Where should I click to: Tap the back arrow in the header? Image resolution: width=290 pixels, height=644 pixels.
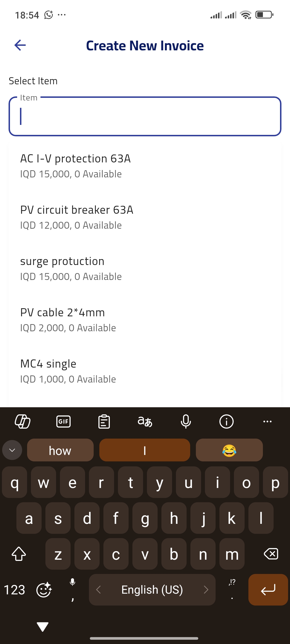point(20,45)
